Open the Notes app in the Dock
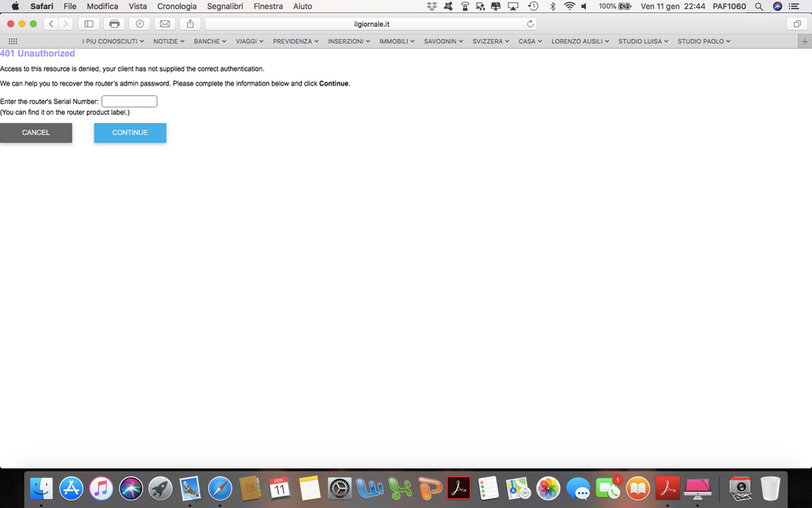 310,488
